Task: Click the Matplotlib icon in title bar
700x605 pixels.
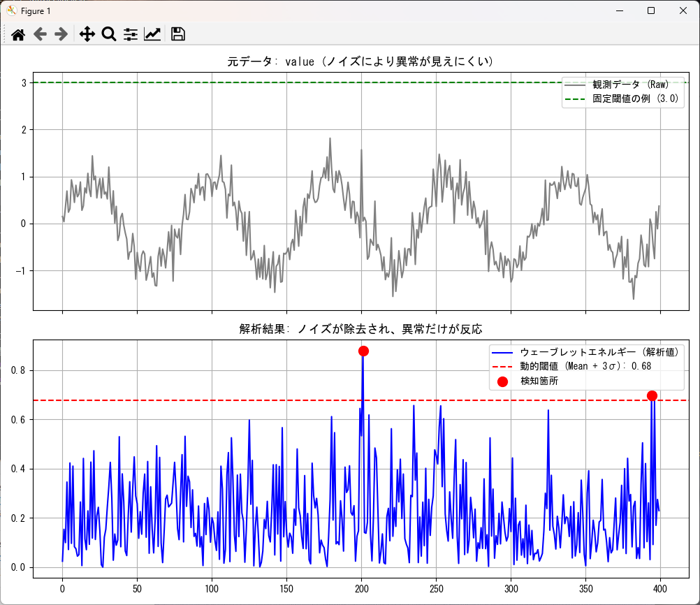Action: [11, 10]
